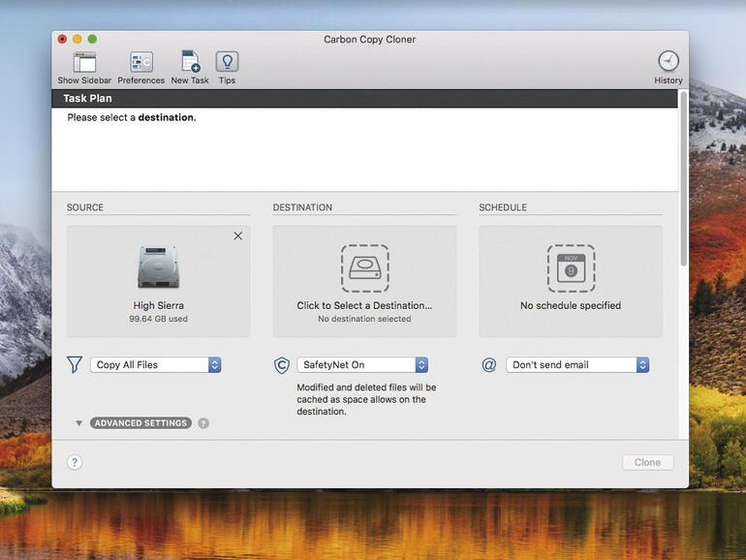Click the DESTINATION section heading
The width and height of the screenshot is (746, 560).
(x=302, y=207)
